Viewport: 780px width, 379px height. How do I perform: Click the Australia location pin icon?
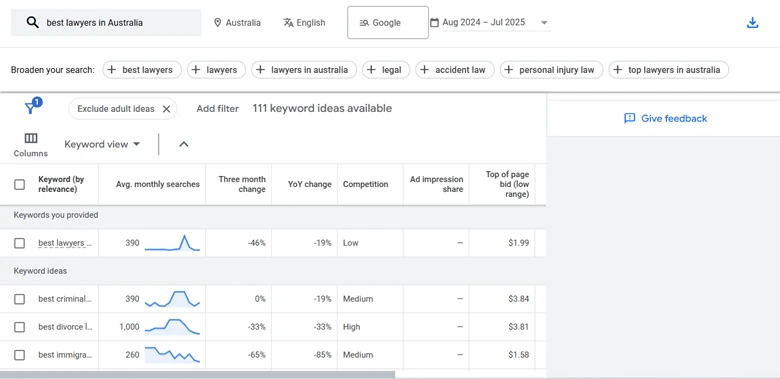pos(217,23)
